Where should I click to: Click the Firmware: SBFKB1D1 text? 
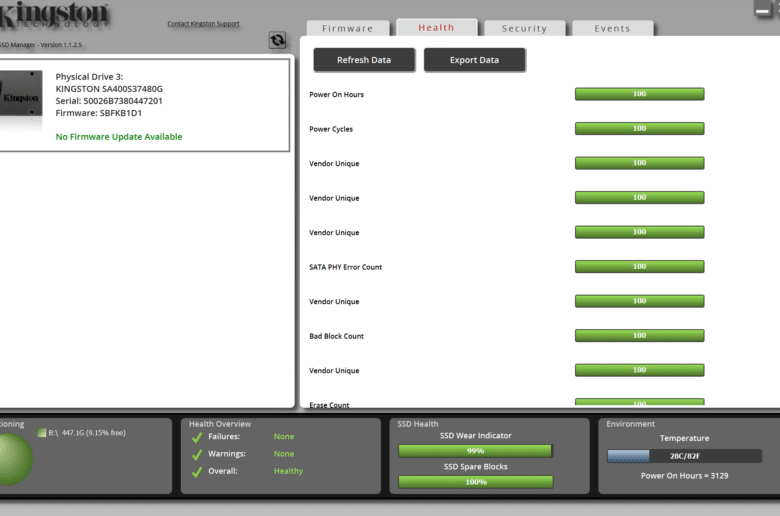pos(98,113)
